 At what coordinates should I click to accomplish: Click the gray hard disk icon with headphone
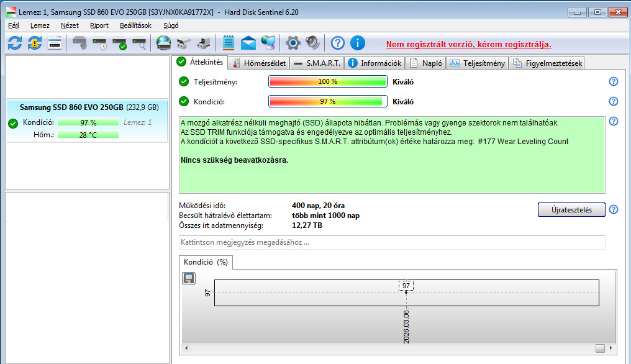pyautogui.click(x=79, y=43)
